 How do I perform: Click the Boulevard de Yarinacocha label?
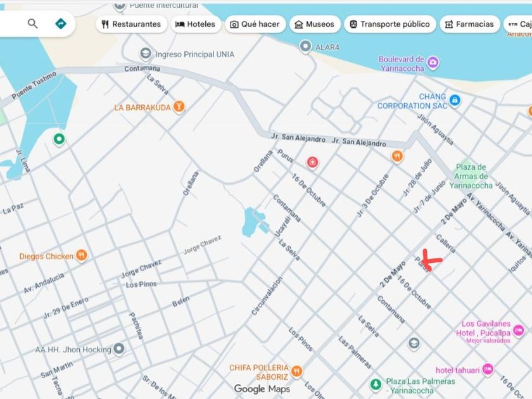pyautogui.click(x=402, y=63)
